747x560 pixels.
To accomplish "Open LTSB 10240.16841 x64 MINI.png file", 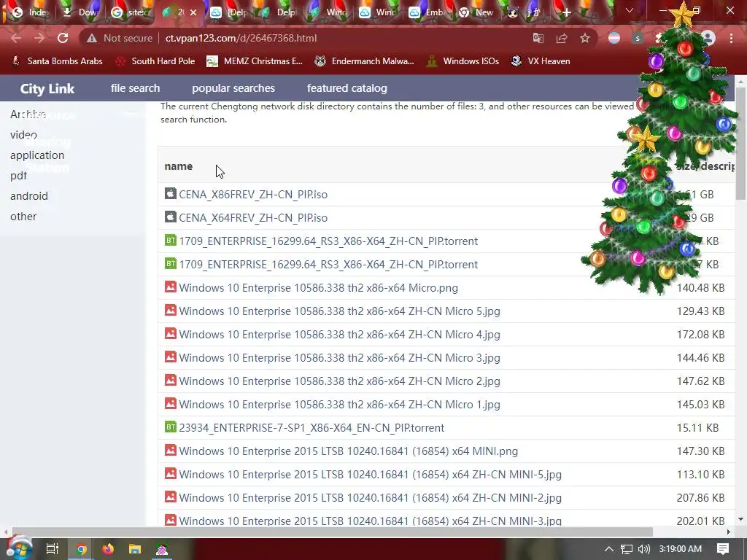I will (x=348, y=451).
